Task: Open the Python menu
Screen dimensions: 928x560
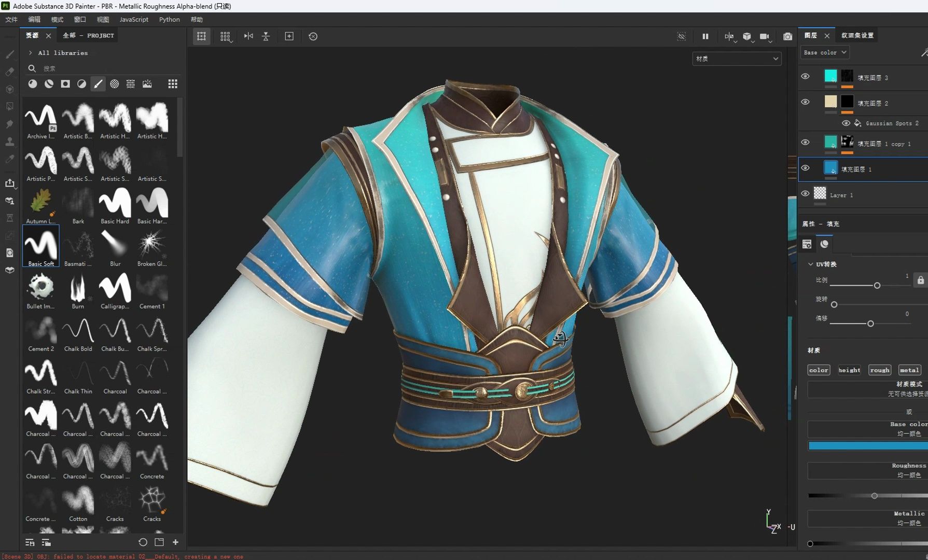Action: pyautogui.click(x=169, y=19)
